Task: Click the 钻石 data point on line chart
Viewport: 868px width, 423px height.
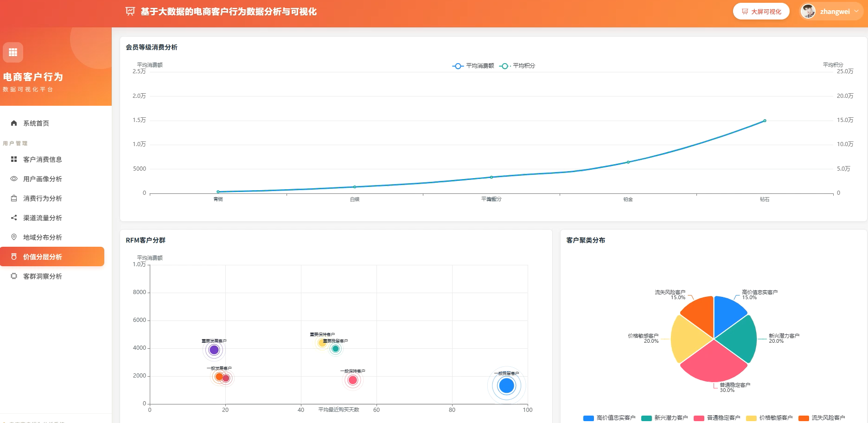Action: click(x=765, y=121)
